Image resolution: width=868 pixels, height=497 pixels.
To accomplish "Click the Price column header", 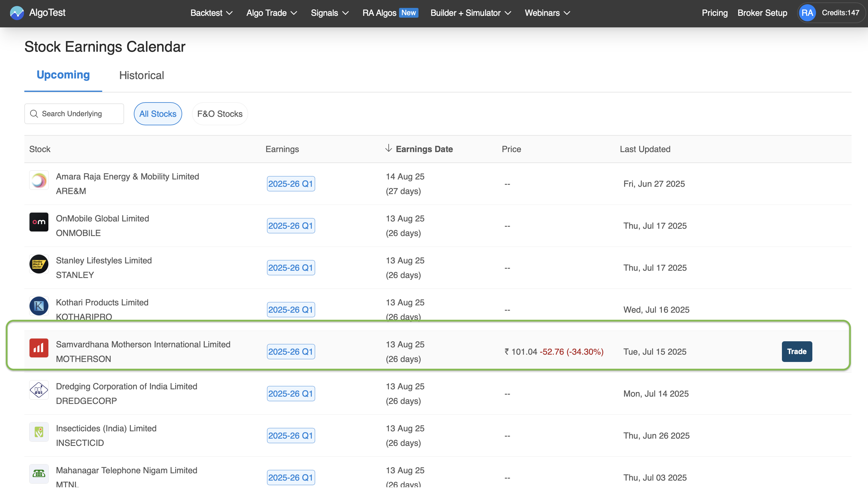I will click(511, 149).
